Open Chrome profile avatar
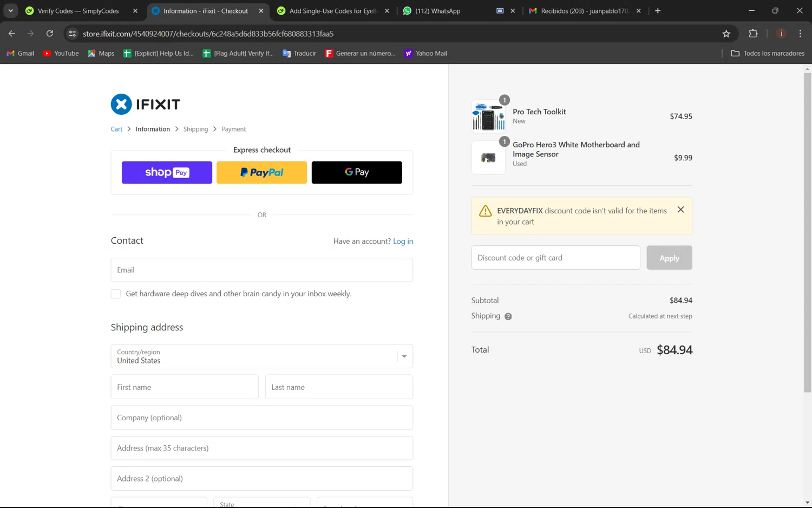The image size is (812, 508). (x=781, y=34)
